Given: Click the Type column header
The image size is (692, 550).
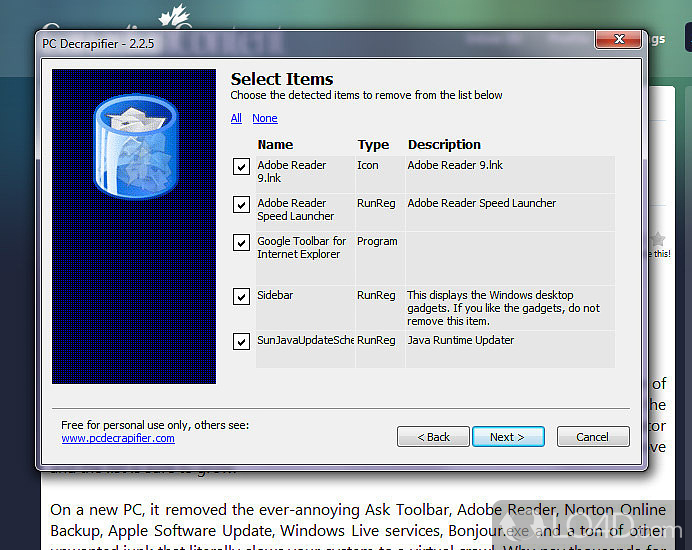Looking at the screenshot, I should (373, 145).
